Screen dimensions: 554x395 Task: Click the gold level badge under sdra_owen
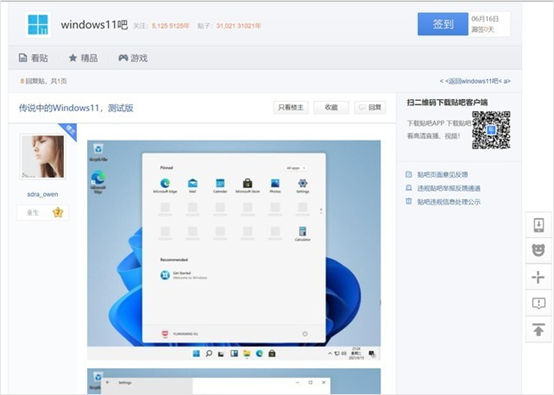58,212
